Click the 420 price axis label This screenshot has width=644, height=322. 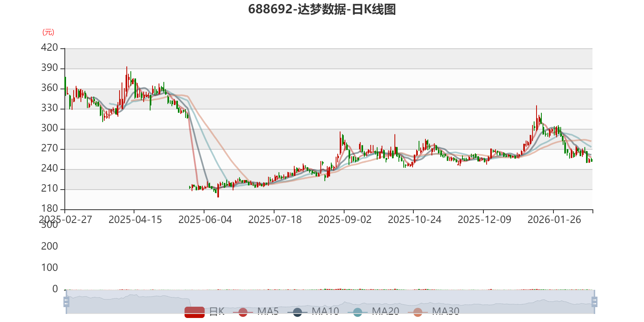click(50, 47)
